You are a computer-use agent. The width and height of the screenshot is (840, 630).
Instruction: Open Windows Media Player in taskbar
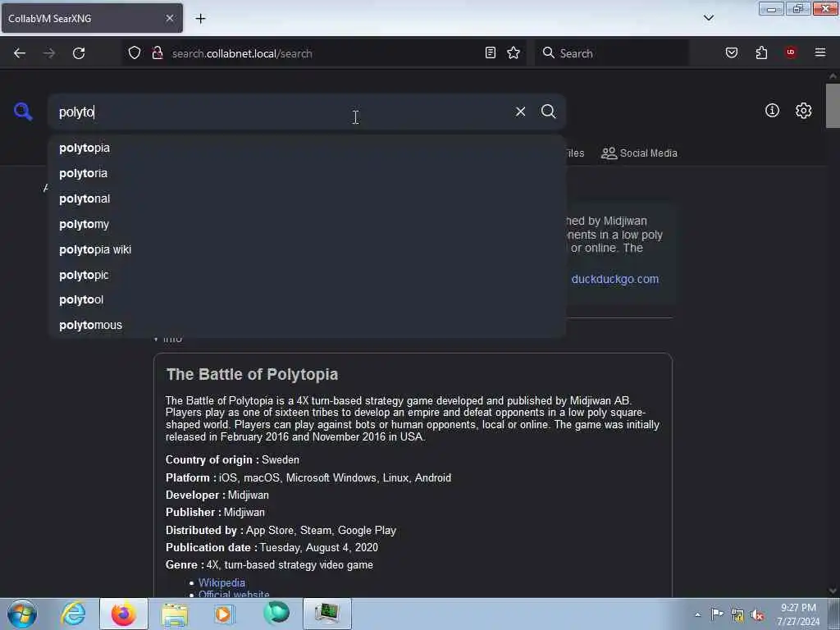click(224, 614)
